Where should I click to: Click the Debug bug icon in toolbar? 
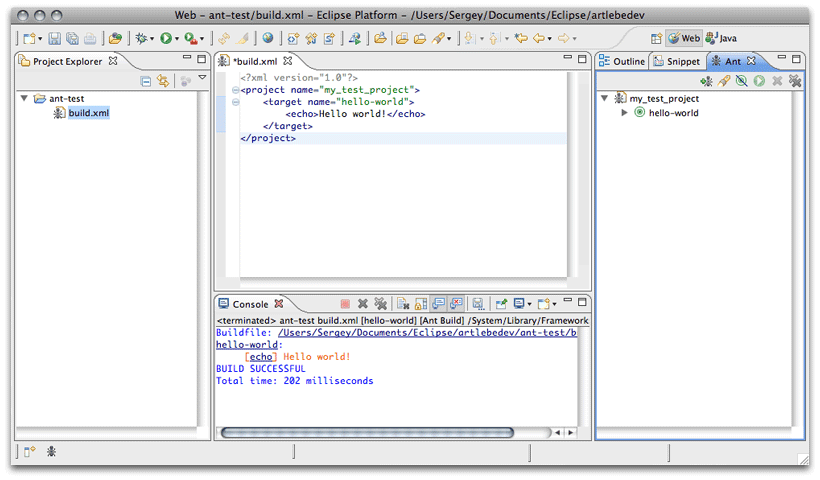click(141, 39)
